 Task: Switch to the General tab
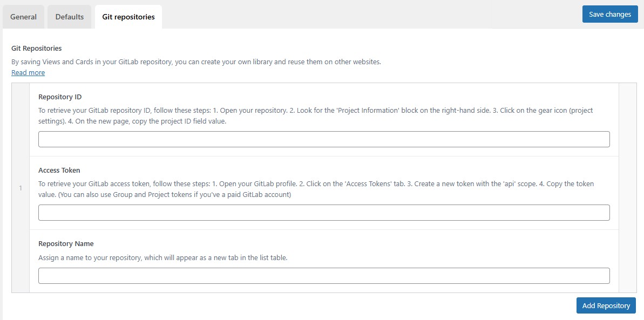tap(24, 17)
